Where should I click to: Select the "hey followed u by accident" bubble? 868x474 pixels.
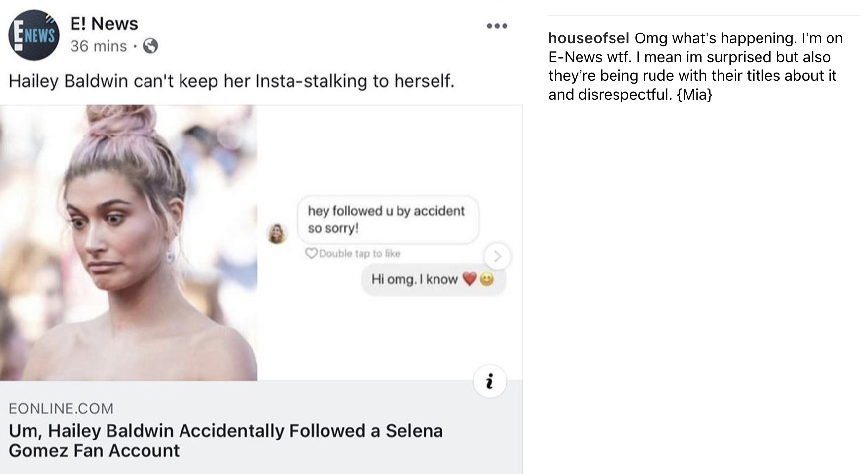[388, 219]
